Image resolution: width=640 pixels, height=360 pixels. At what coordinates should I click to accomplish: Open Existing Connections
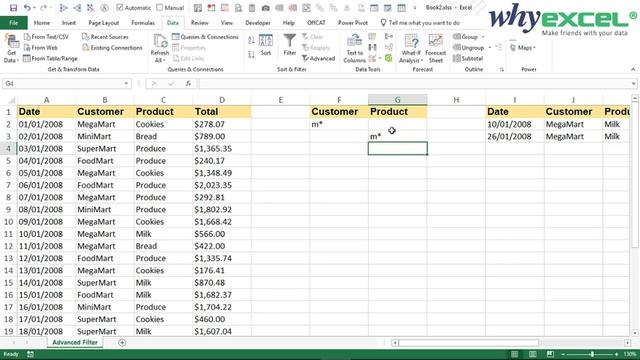(x=112, y=48)
